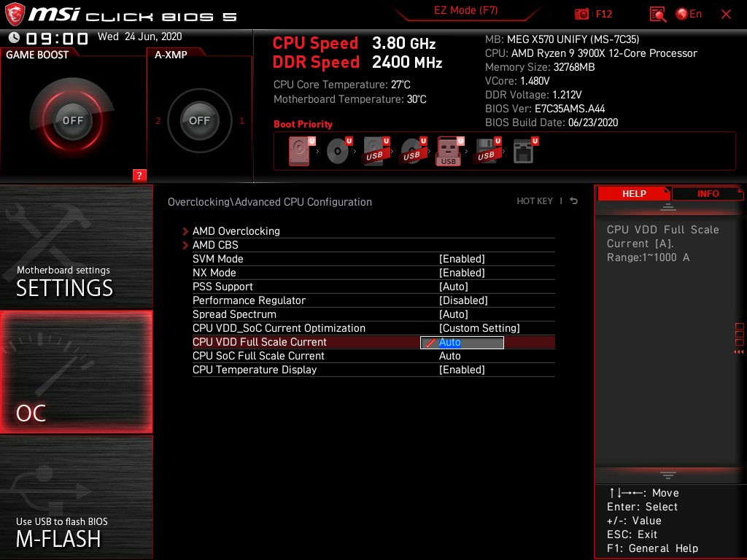Click the CPU VDD Full Scale Current field
Screen dimensions: 747x560
462,343
